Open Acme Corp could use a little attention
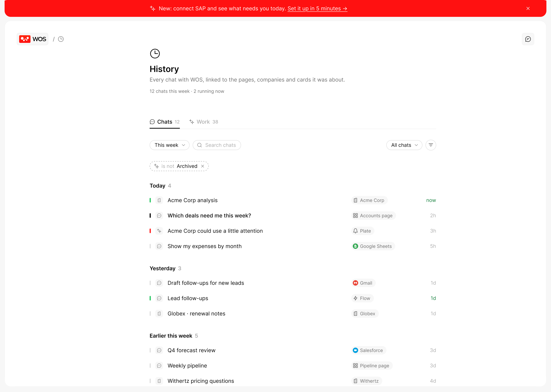551x392 pixels. tap(293, 231)
